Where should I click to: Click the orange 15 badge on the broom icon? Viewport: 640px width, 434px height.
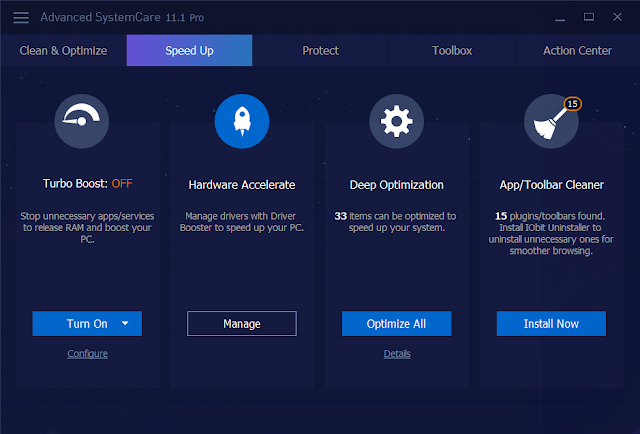pos(573,104)
